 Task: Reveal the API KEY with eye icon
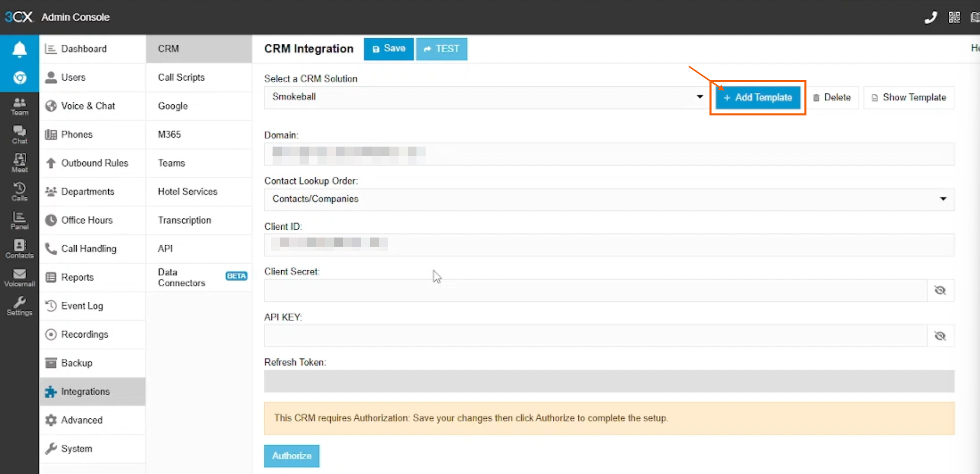coord(940,336)
